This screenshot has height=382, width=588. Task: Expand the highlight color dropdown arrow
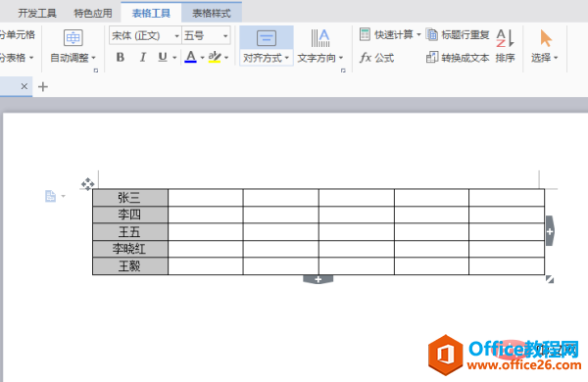click(x=226, y=58)
